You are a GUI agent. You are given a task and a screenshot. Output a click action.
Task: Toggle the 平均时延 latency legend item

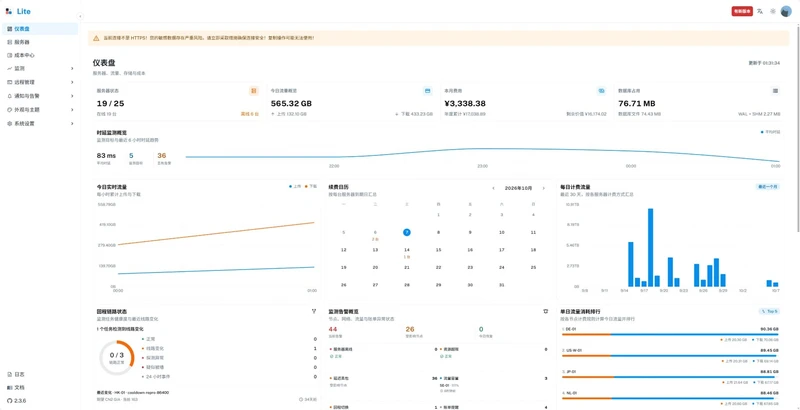770,132
